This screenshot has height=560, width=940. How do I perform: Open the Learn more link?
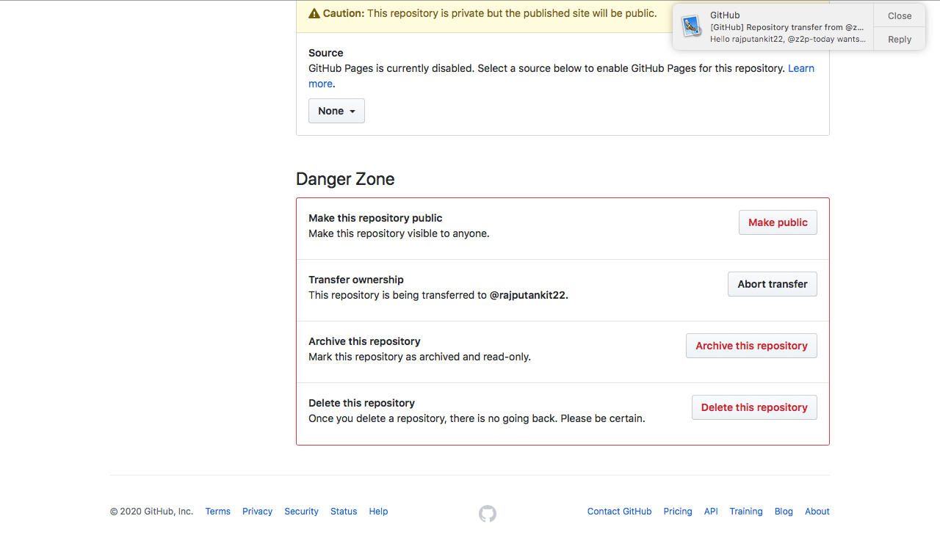click(801, 68)
